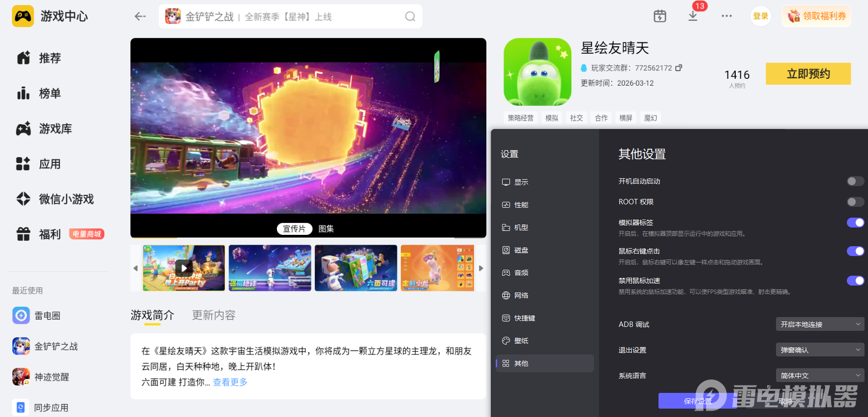Click the 策略经营 tag

click(521, 118)
